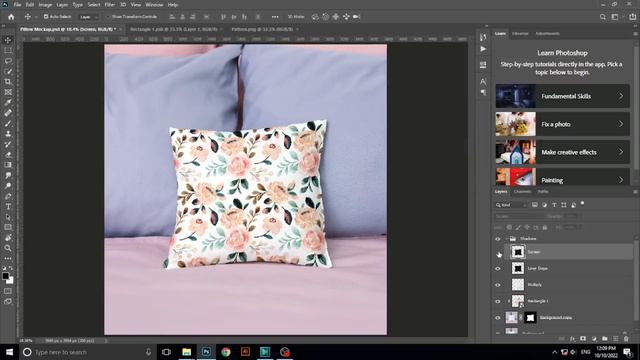Image resolution: width=640 pixels, height=360 pixels.
Task: Hide the Rectangle 1 layer
Action: 498,301
